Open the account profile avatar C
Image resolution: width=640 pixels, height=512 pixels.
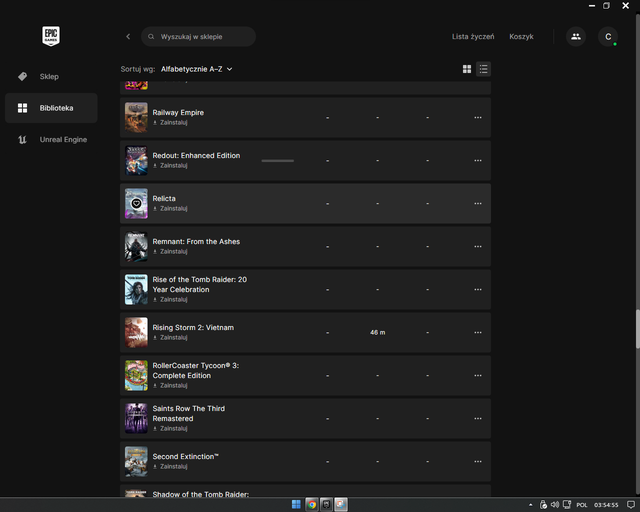click(608, 36)
